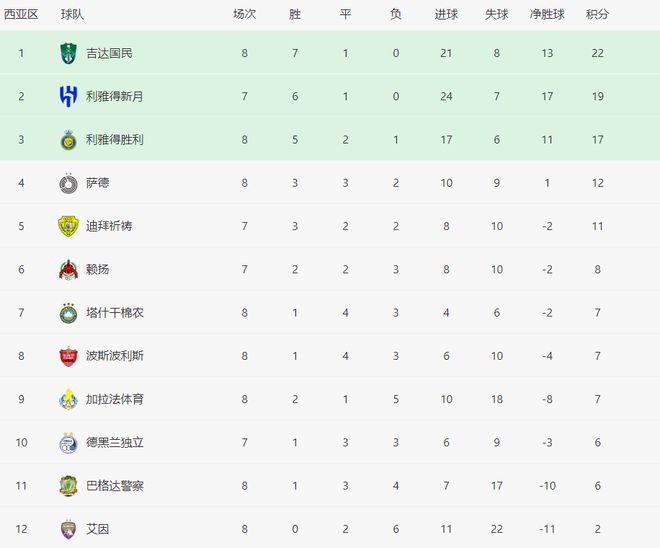Click the 塔什干棉农 team badge
This screenshot has width=660, height=548.
click(x=68, y=313)
